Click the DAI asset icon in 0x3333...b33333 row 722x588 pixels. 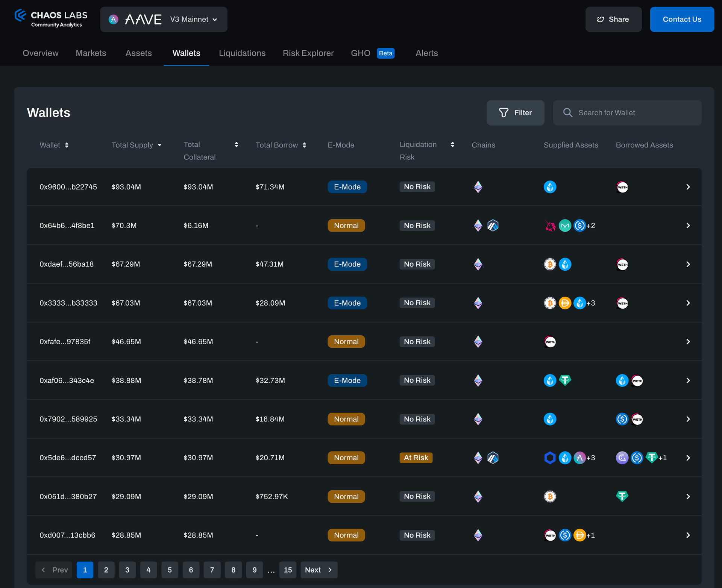coord(565,303)
